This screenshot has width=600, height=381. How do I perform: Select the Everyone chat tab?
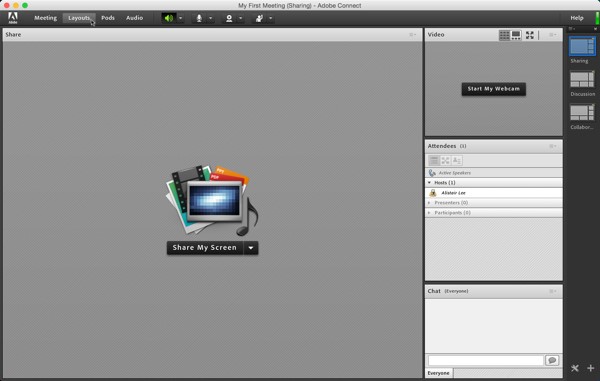439,373
